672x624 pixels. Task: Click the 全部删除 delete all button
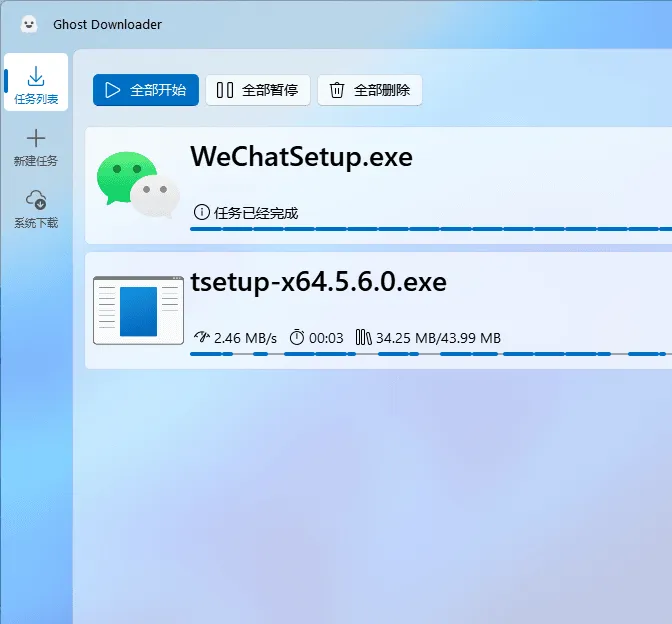coord(370,90)
